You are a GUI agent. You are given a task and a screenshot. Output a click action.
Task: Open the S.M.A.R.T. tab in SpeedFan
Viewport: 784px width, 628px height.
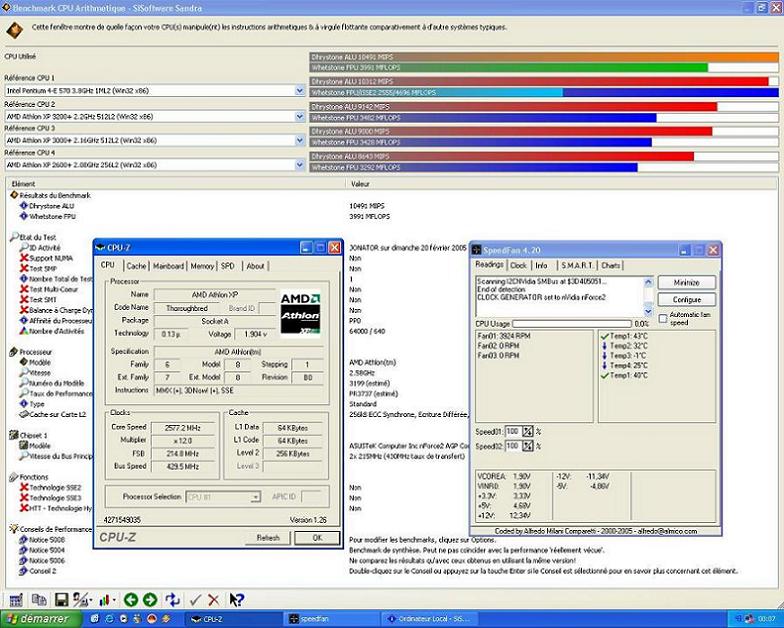coord(576,266)
